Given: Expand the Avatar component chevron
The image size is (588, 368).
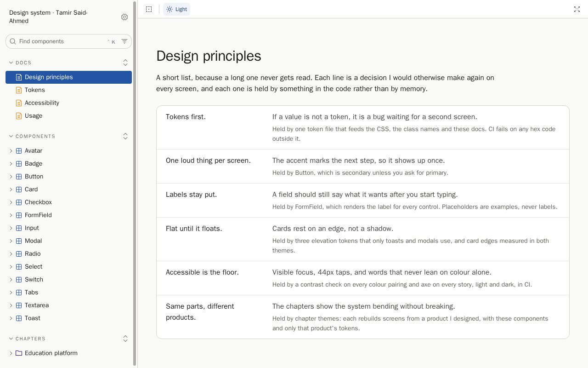Looking at the screenshot, I should point(11,151).
